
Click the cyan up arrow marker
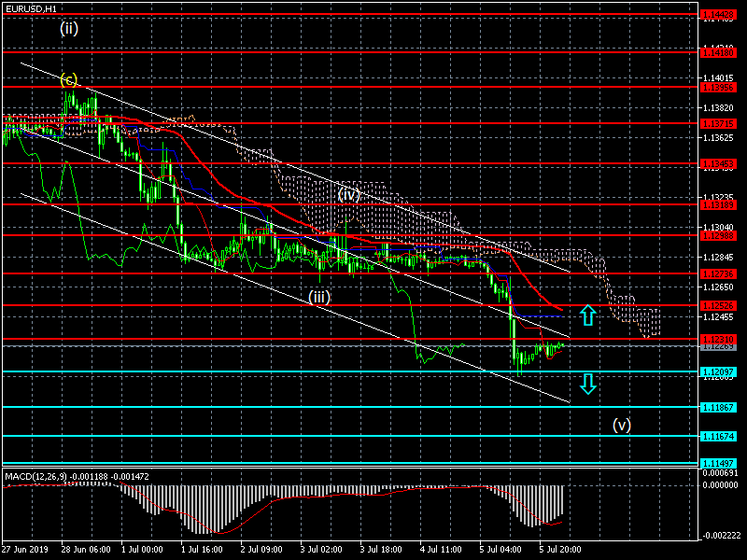tap(588, 315)
